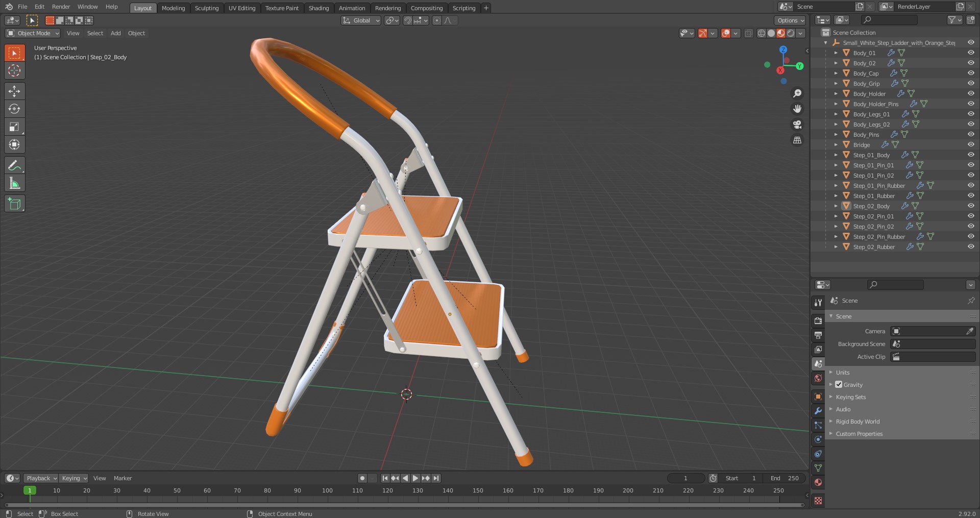Viewport: 980px width, 518px height.
Task: Click the zoom view magnifier icon
Action: pyautogui.click(x=797, y=93)
